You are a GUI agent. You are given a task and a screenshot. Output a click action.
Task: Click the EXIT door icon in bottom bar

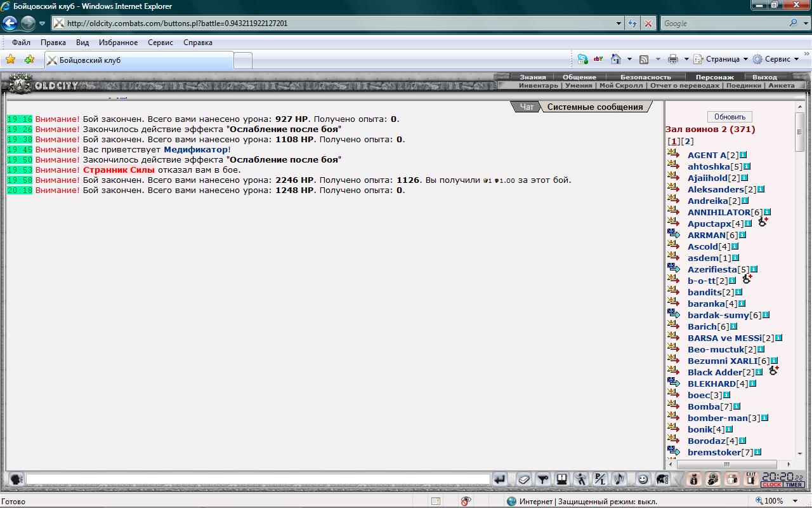pyautogui.click(x=750, y=479)
